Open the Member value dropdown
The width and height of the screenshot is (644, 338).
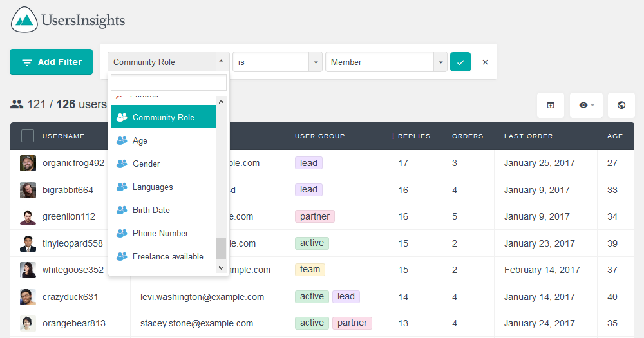[386, 62]
